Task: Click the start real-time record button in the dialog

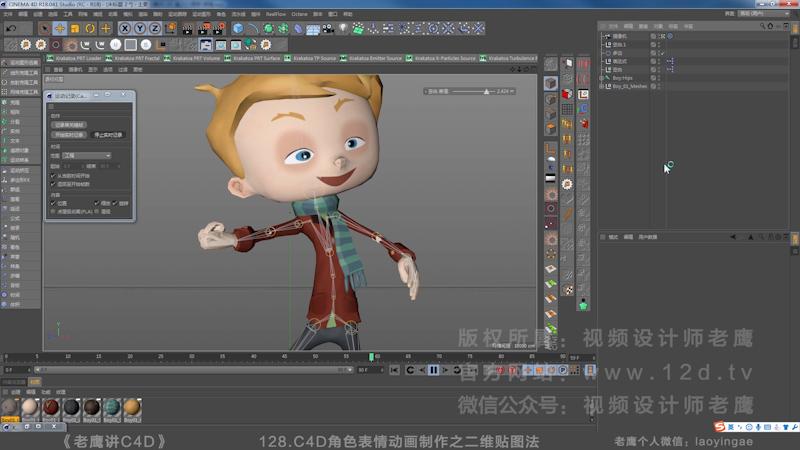Action: tap(69, 135)
